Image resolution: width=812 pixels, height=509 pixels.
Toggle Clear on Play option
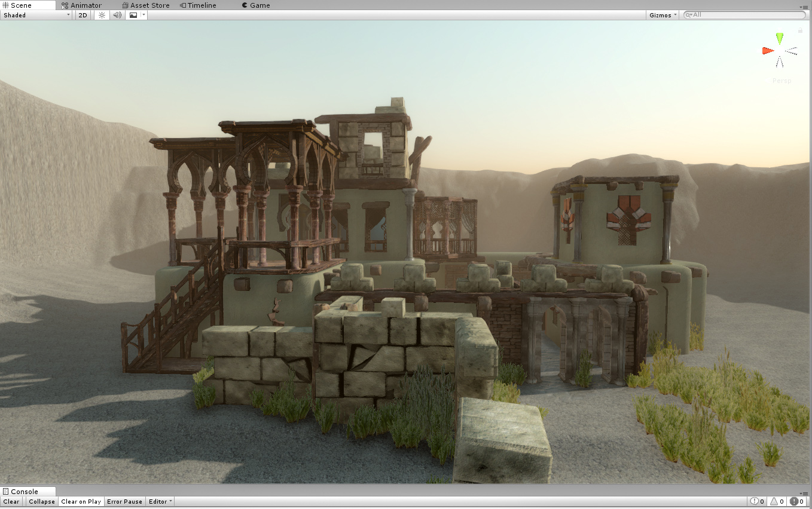81,502
